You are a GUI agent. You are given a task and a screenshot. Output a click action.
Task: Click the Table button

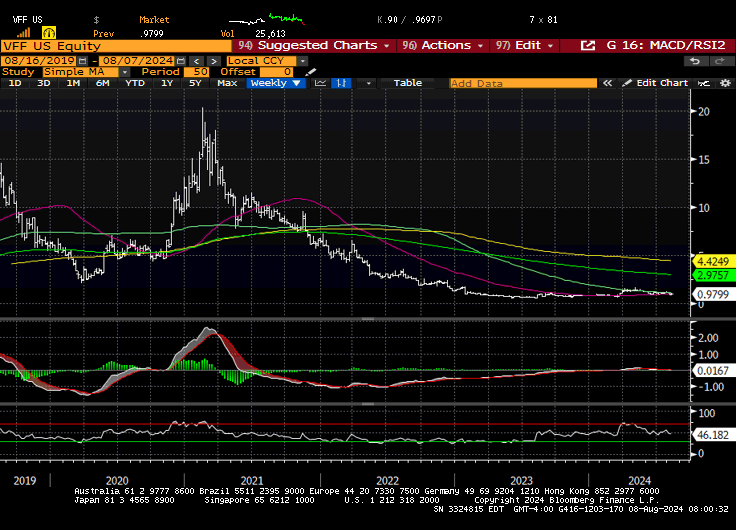click(x=407, y=83)
